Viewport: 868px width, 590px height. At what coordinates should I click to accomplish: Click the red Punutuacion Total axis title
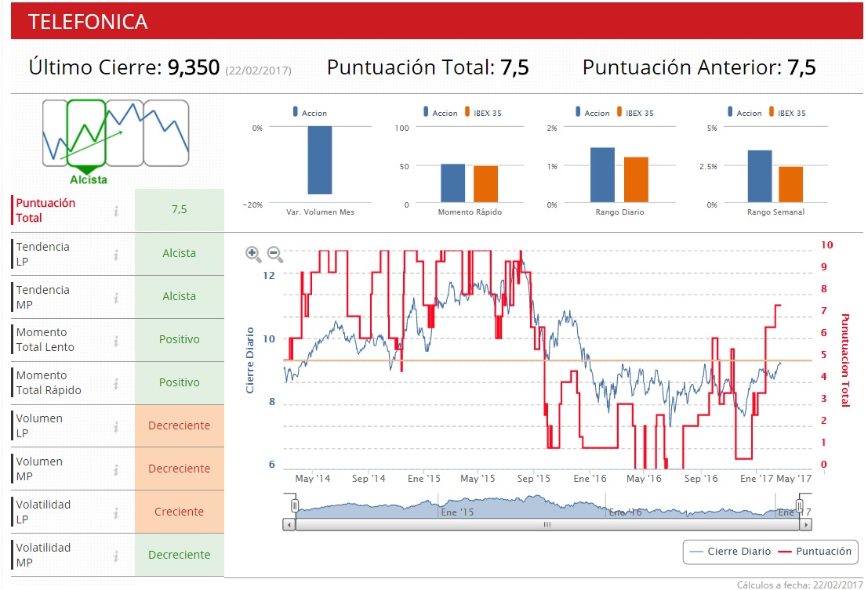(x=845, y=360)
